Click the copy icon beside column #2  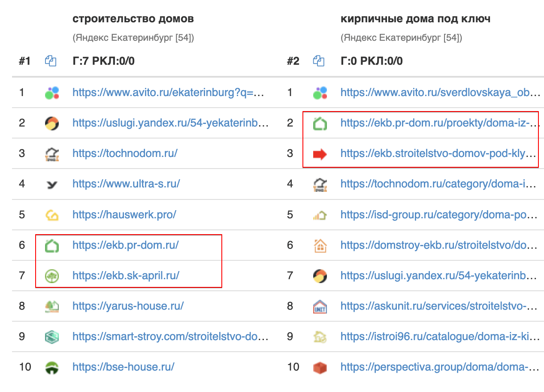(x=319, y=61)
